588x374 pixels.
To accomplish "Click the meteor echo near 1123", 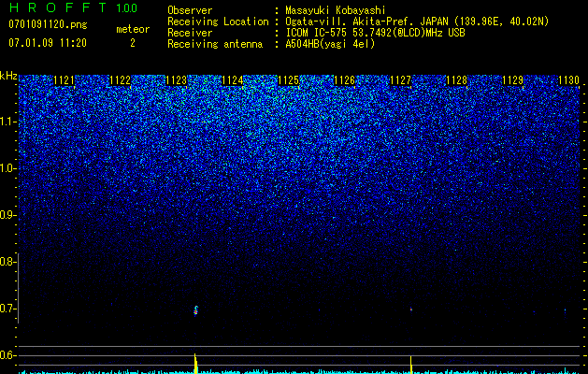I will (x=195, y=310).
